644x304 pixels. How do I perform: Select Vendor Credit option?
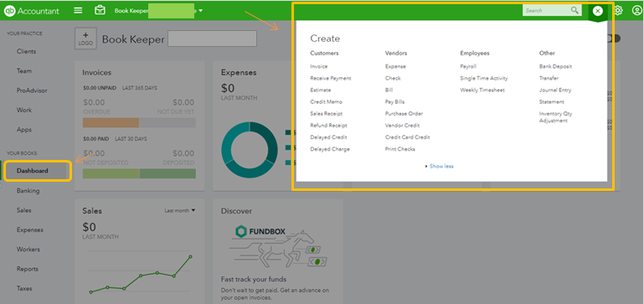point(403,126)
